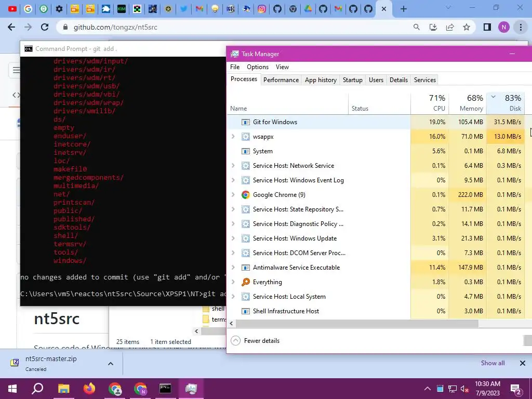Click the share page icon in Chrome
532x399 pixels.
450,27
